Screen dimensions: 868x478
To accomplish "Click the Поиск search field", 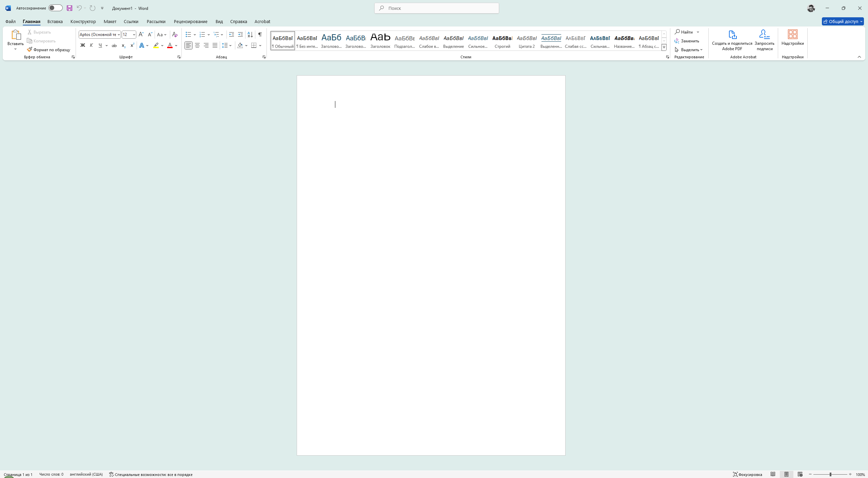I will 437,8.
